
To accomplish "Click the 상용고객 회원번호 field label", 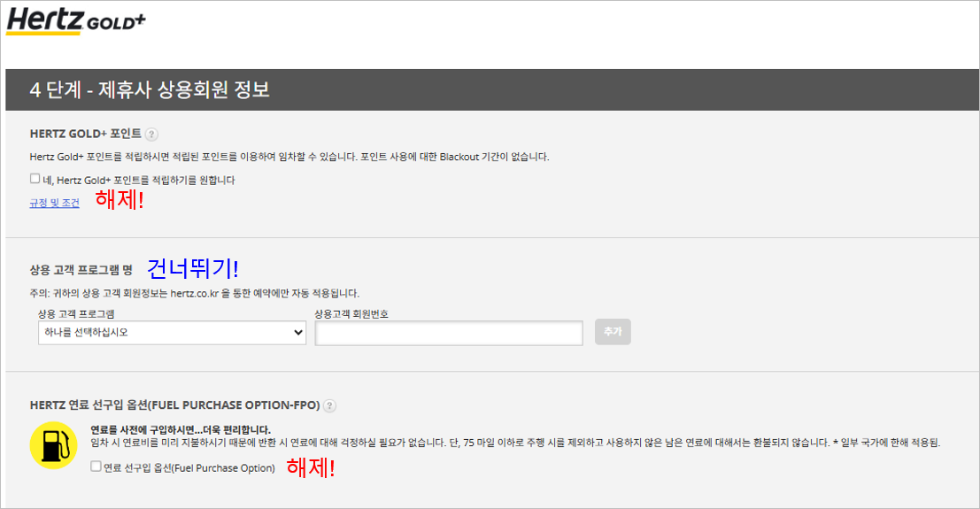I will 351,314.
